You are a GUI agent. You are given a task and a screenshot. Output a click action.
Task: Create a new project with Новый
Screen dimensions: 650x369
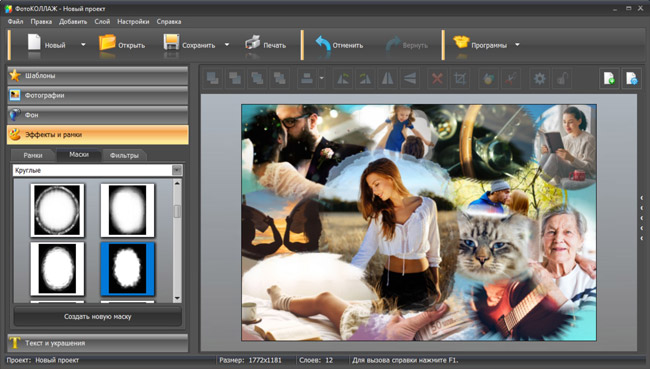(x=46, y=45)
